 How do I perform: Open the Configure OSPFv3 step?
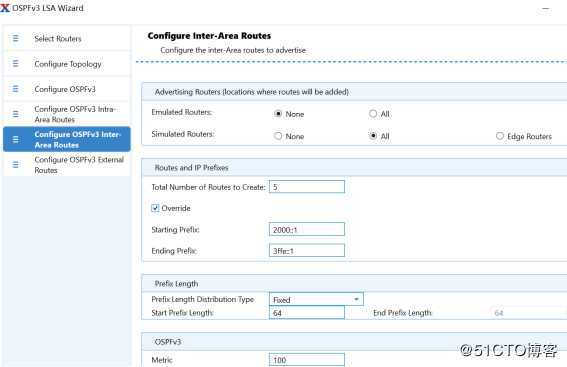[x=67, y=89]
